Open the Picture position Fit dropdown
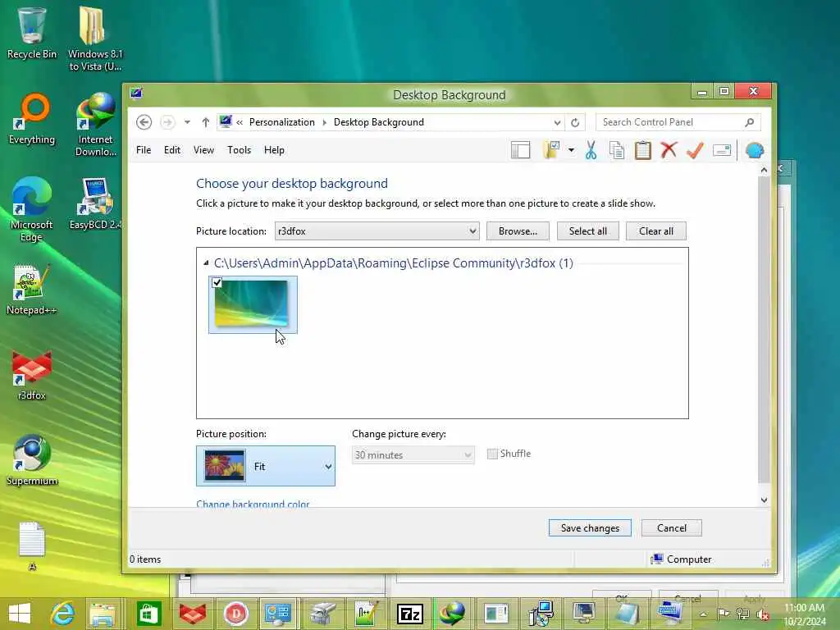 (x=266, y=466)
